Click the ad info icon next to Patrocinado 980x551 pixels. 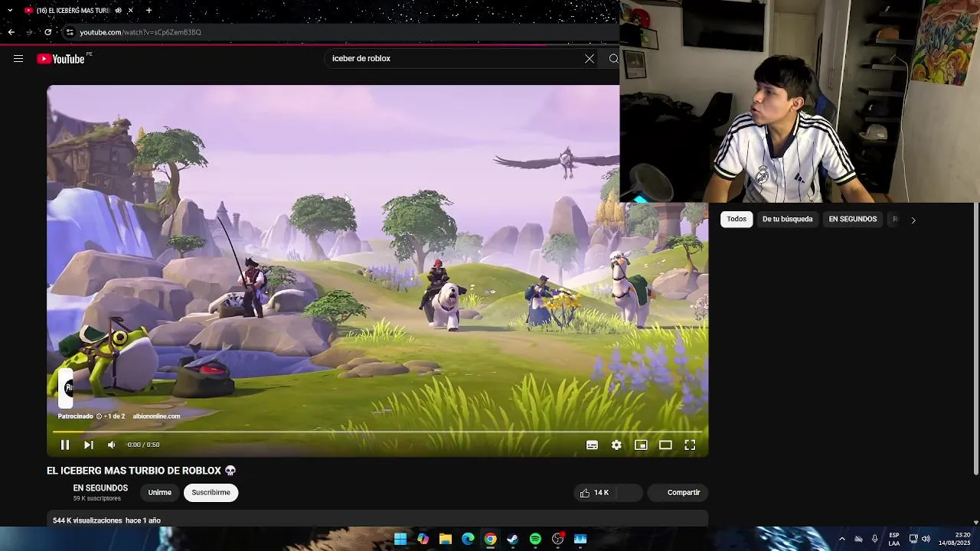(99, 416)
